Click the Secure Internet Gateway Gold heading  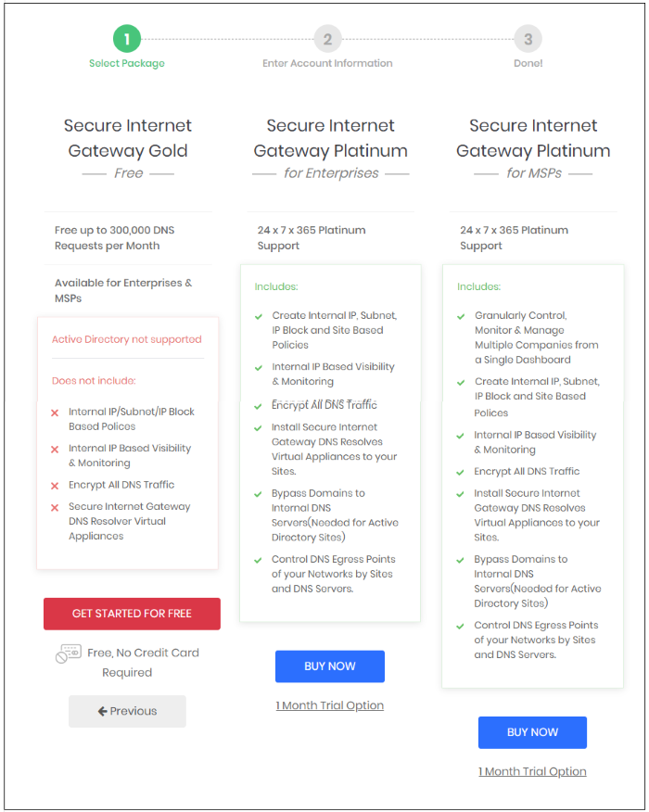[128, 138]
